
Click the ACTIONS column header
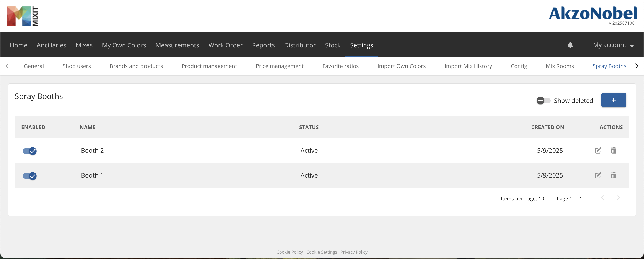pyautogui.click(x=611, y=127)
